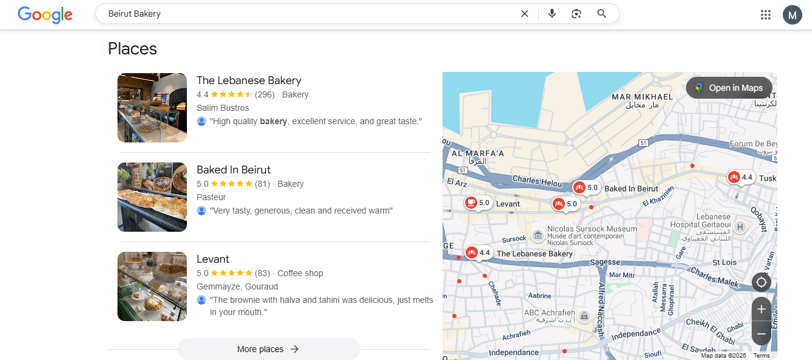Viewport: 812px width, 360px height.
Task: Click reviewer avatar beside Lebanese Bakery review
Action: [x=201, y=121]
